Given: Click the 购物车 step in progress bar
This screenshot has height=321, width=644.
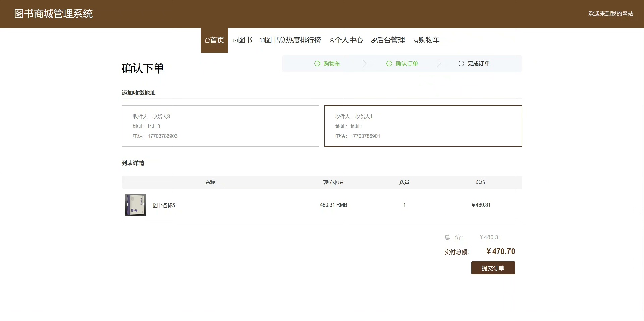Looking at the screenshot, I should click(x=332, y=64).
